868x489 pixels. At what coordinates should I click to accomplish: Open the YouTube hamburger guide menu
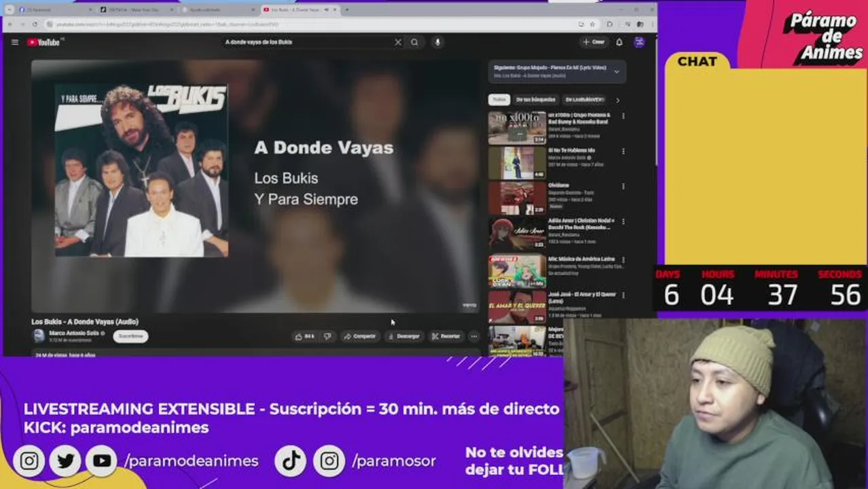[15, 42]
